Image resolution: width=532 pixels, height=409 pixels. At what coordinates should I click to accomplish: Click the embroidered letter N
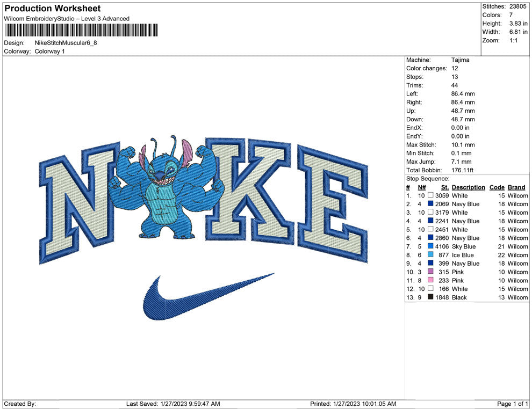coord(78,203)
